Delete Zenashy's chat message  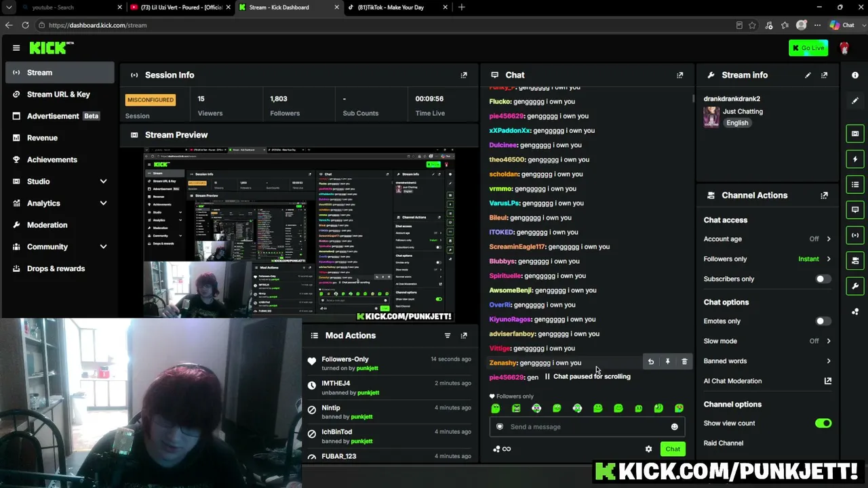(684, 362)
